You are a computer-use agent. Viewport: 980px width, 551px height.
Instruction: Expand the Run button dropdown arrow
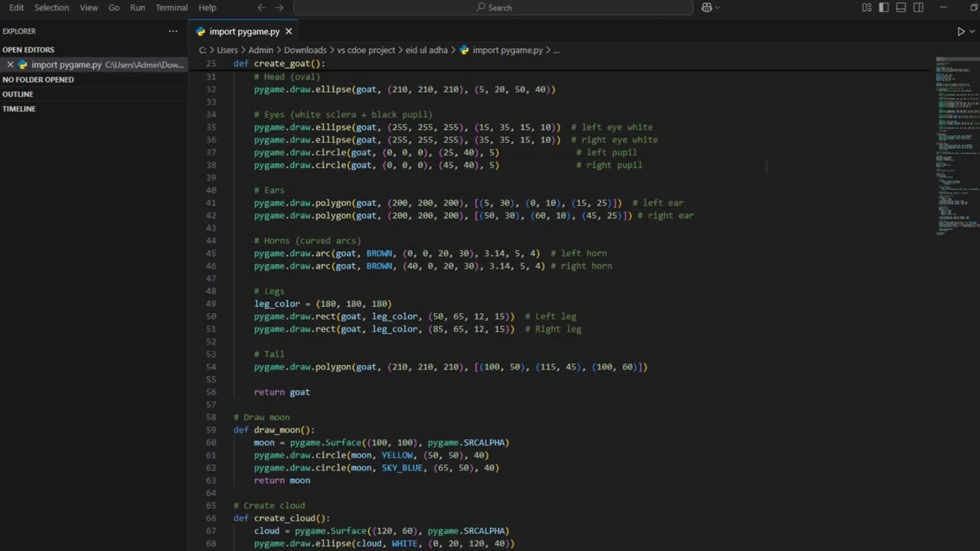point(972,31)
